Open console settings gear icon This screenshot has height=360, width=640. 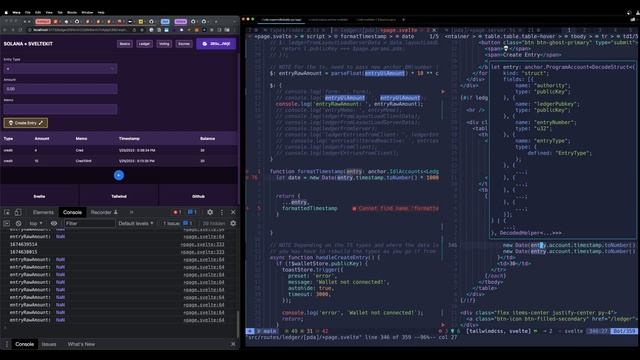[233, 223]
